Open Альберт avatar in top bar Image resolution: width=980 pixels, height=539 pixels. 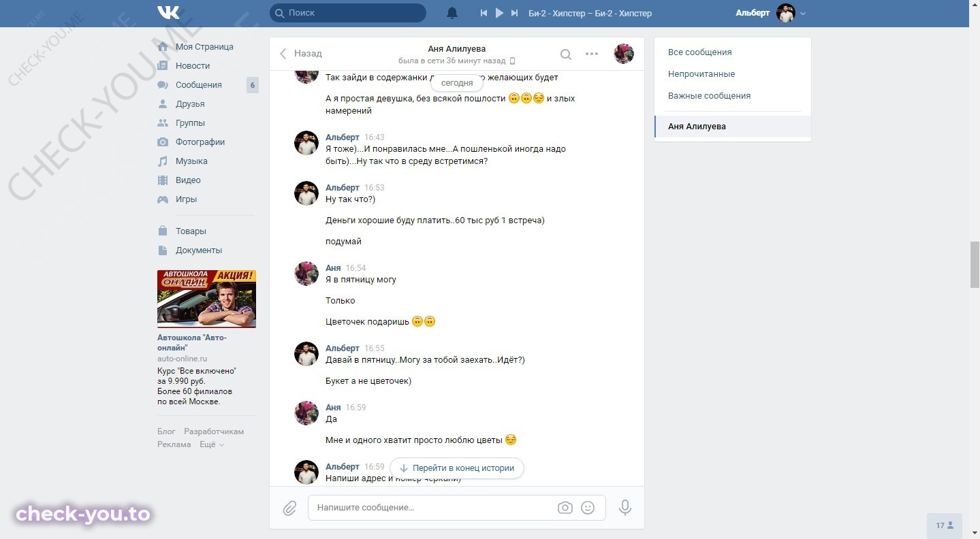786,13
